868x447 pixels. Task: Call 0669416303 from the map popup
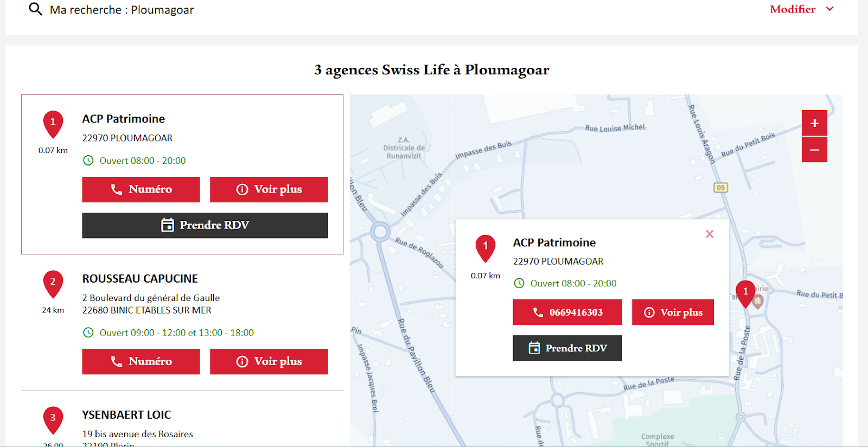point(567,312)
